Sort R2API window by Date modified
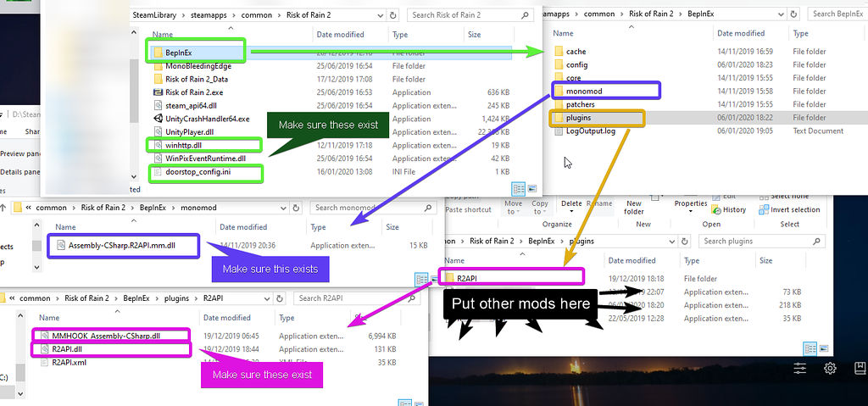Image resolution: width=868 pixels, height=406 pixels. (x=227, y=318)
